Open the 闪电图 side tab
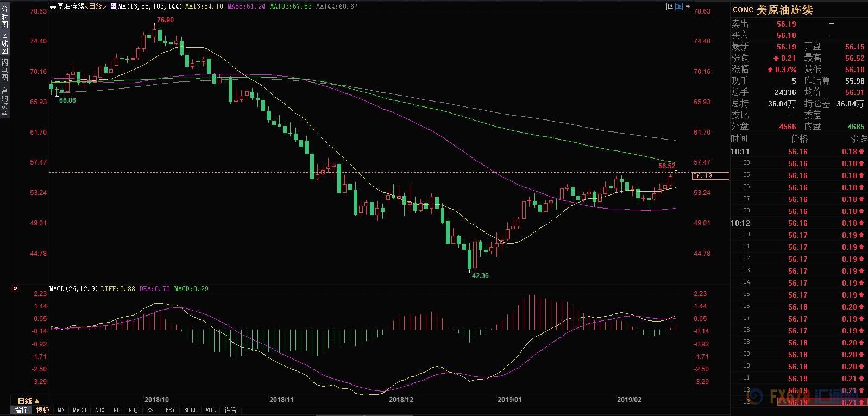The image size is (868, 416). 4,70
